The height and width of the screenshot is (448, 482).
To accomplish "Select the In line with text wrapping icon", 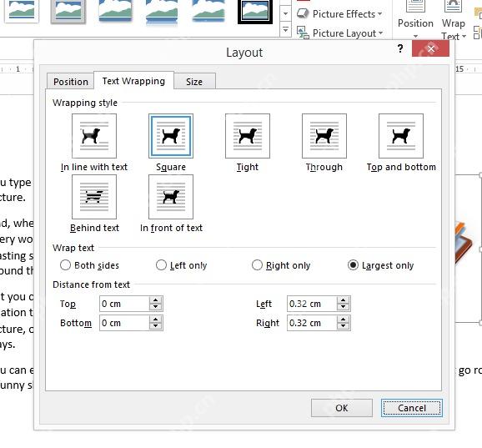I will pos(94,136).
